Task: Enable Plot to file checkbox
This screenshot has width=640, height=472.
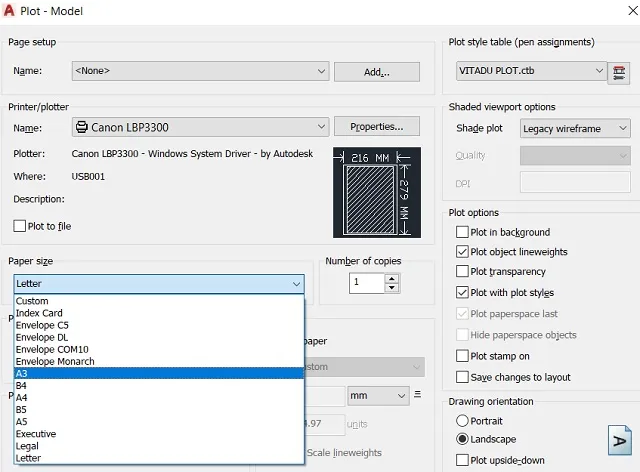Action: [x=20, y=226]
